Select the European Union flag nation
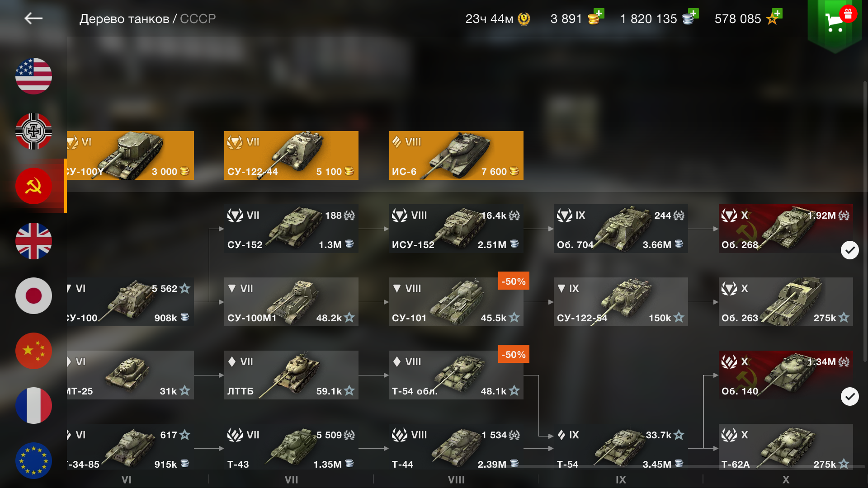The image size is (868, 488). (x=33, y=460)
